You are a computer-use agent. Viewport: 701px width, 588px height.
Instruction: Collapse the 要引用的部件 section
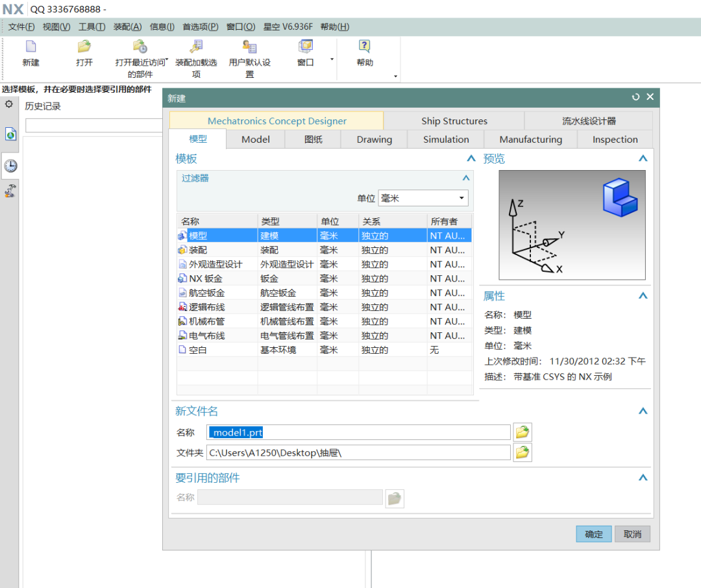[x=643, y=478]
